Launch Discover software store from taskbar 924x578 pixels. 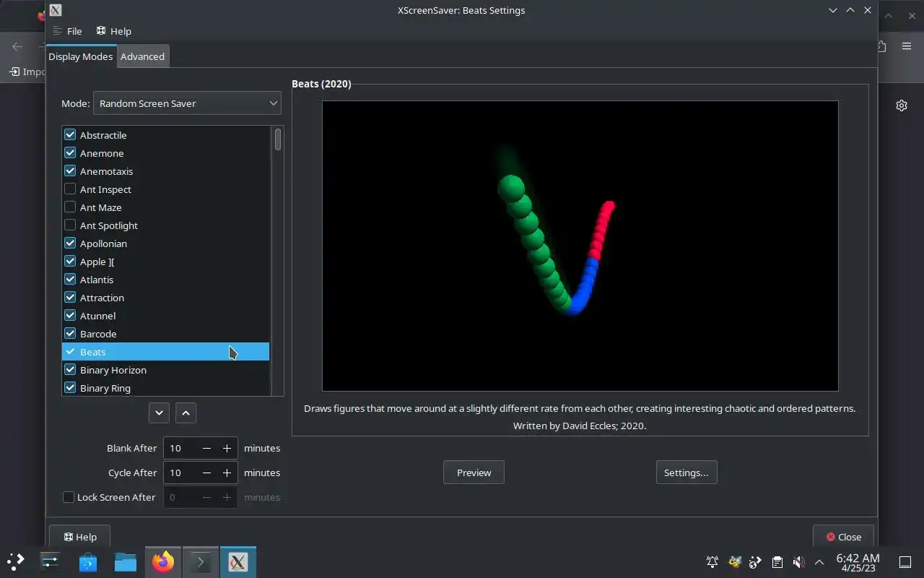tap(88, 561)
